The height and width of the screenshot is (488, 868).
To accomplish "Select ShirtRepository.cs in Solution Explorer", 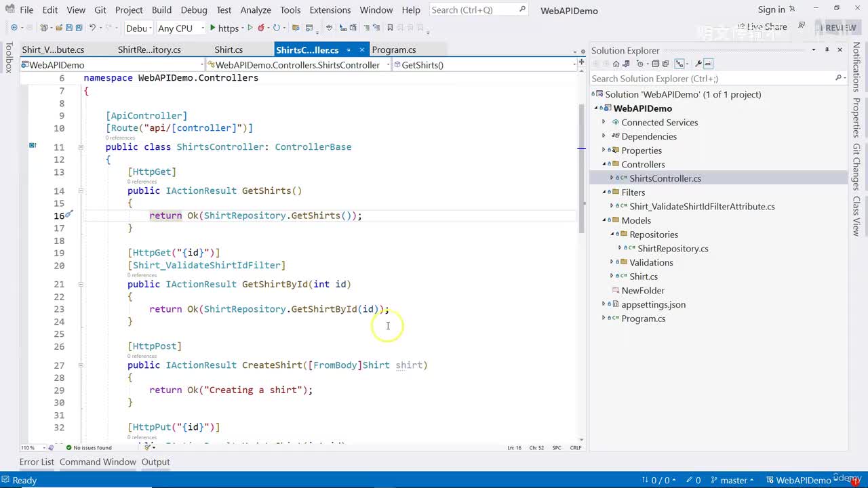I will pos(673,249).
